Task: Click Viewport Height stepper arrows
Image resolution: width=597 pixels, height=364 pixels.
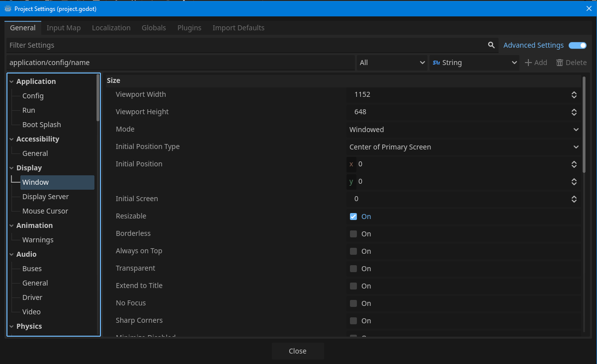Action: [574, 112]
